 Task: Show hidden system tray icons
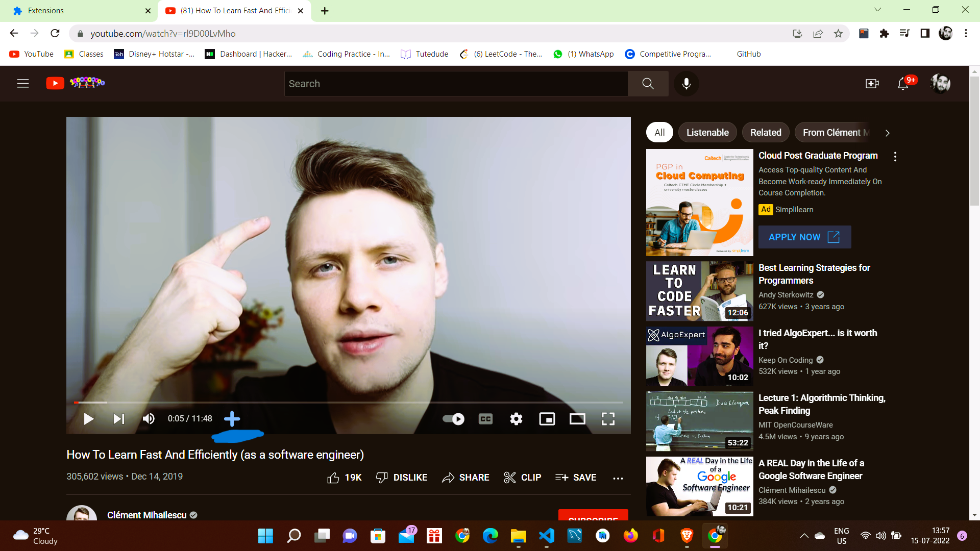[804, 536]
